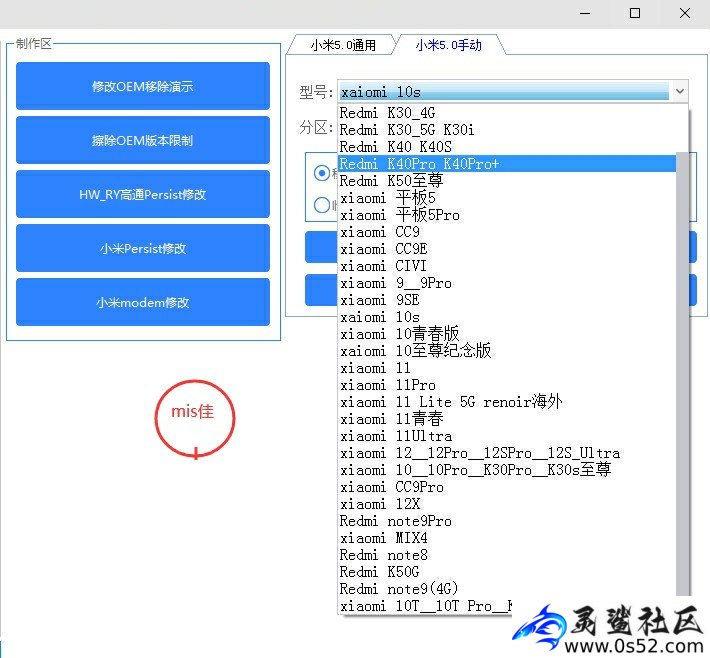Select highlighted Redmi K40Pro K40Pro+ entry
This screenshot has width=710, height=658.
[x=507, y=164]
